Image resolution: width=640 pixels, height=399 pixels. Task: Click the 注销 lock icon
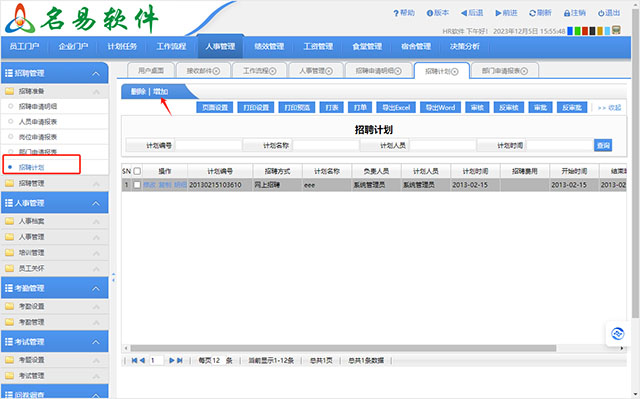click(567, 13)
